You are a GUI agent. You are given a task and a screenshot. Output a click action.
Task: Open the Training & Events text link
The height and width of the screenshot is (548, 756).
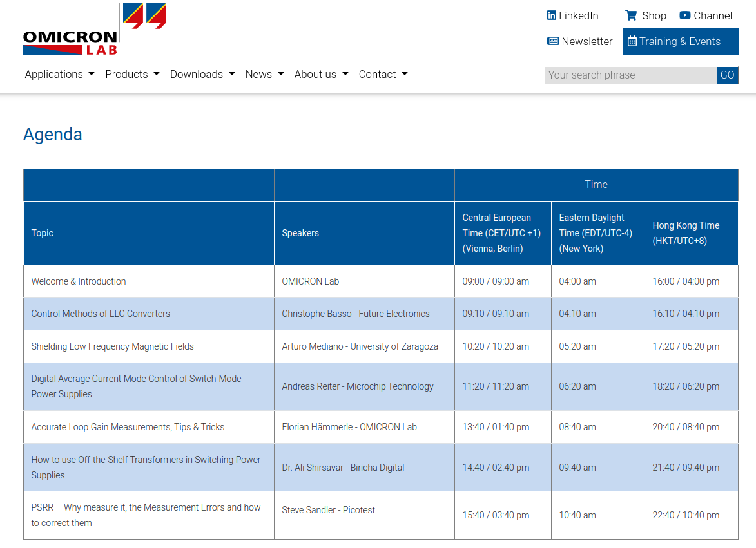(x=681, y=41)
